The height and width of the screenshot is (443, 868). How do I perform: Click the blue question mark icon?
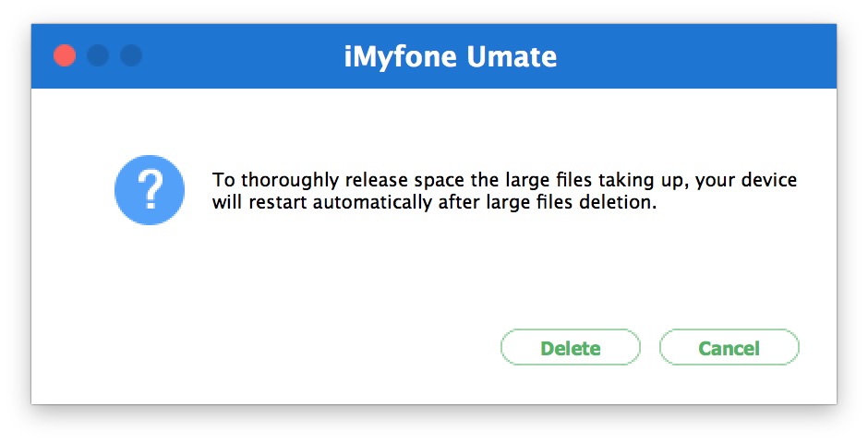pos(150,191)
